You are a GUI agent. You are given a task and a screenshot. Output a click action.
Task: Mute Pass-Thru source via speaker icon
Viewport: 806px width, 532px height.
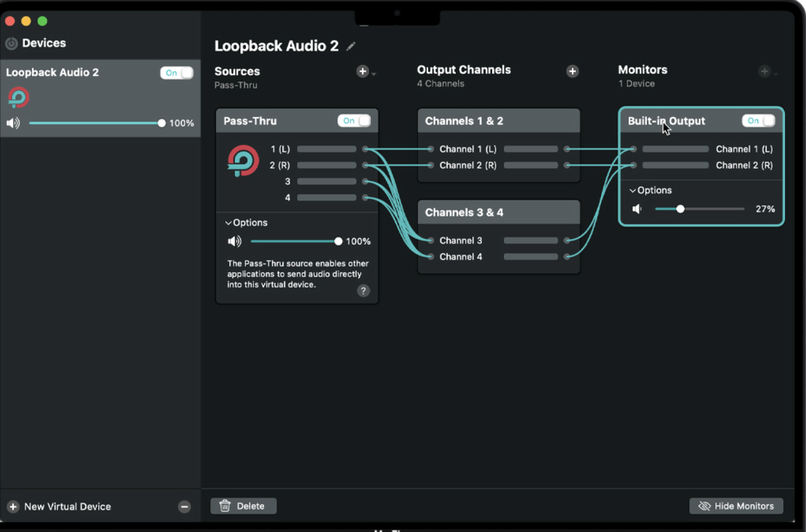pos(234,241)
